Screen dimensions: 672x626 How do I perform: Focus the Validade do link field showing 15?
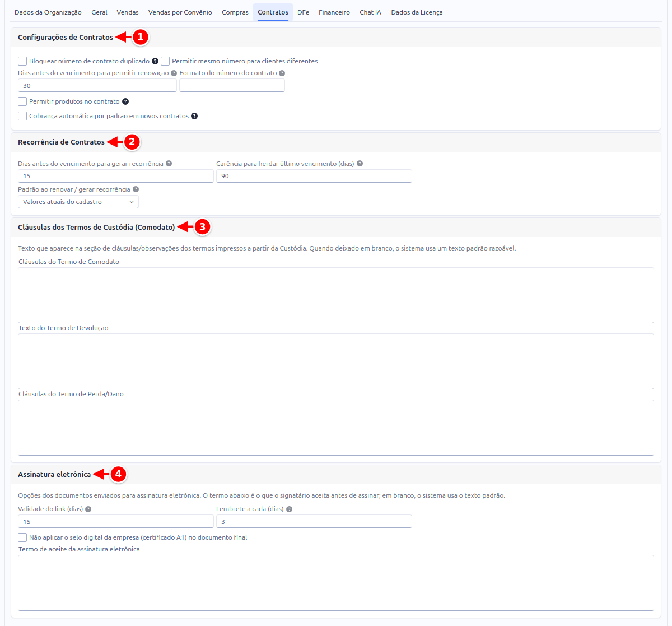coord(116,522)
